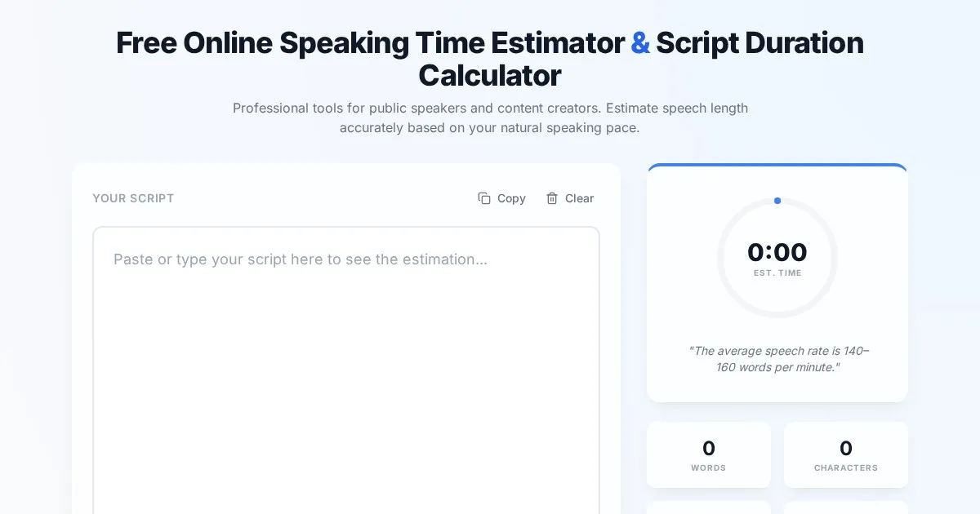Select the Words count number

coord(709,448)
